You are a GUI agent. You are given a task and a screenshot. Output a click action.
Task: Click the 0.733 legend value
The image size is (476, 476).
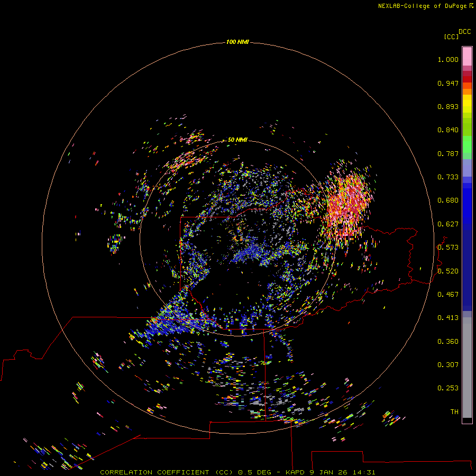[x=448, y=177]
